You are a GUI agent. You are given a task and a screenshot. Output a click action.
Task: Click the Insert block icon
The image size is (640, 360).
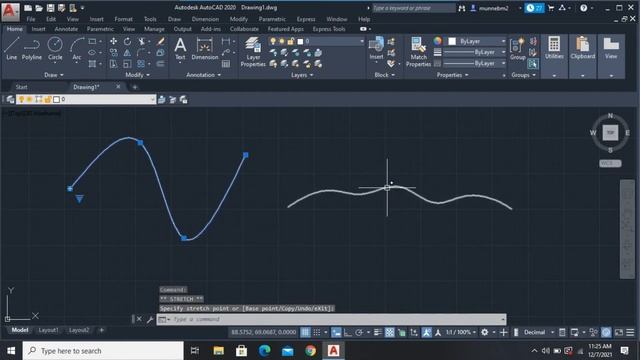pyautogui.click(x=376, y=48)
